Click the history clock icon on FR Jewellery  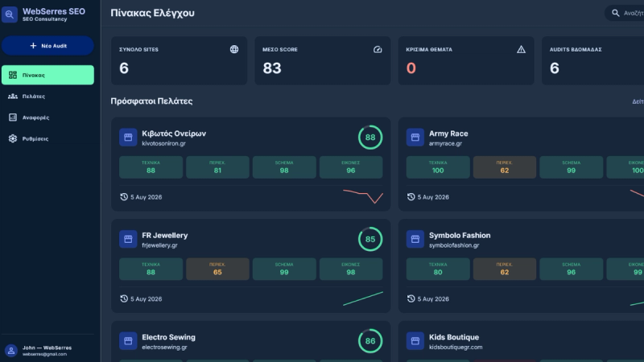click(x=124, y=298)
